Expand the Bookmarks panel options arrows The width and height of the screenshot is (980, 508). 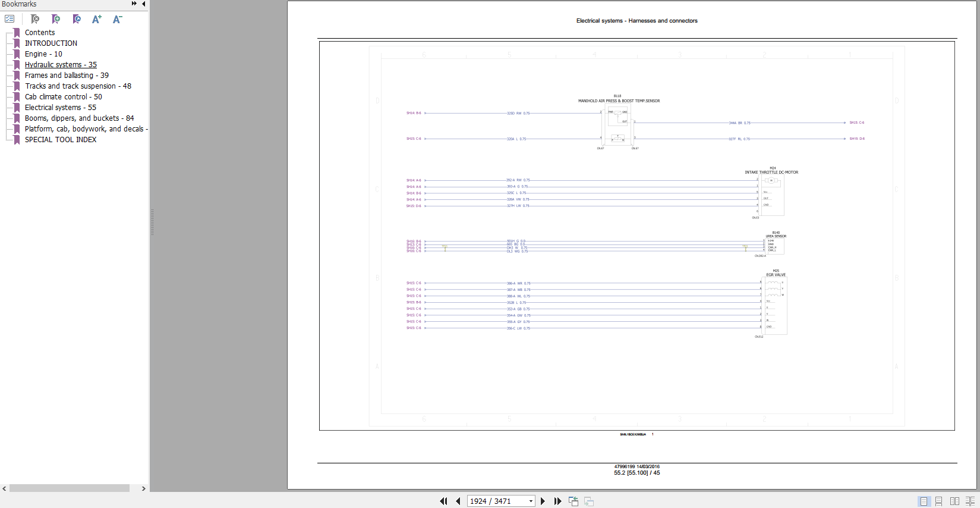click(134, 4)
